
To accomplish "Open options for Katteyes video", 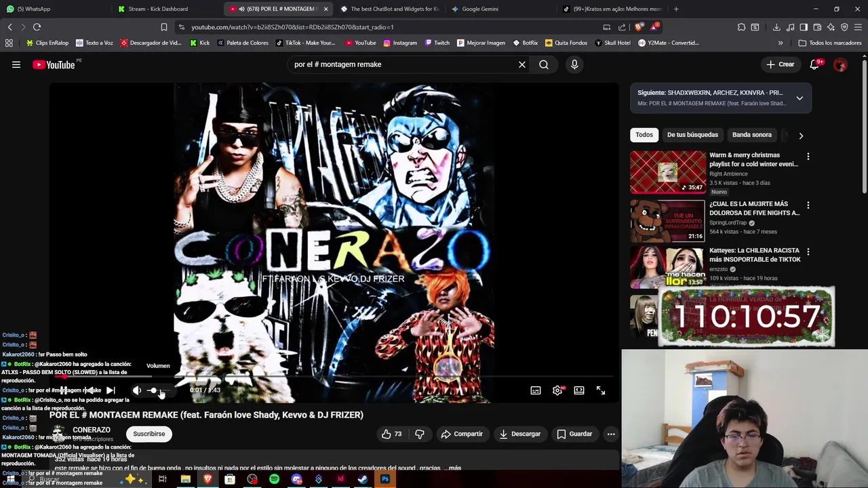I will tap(808, 252).
